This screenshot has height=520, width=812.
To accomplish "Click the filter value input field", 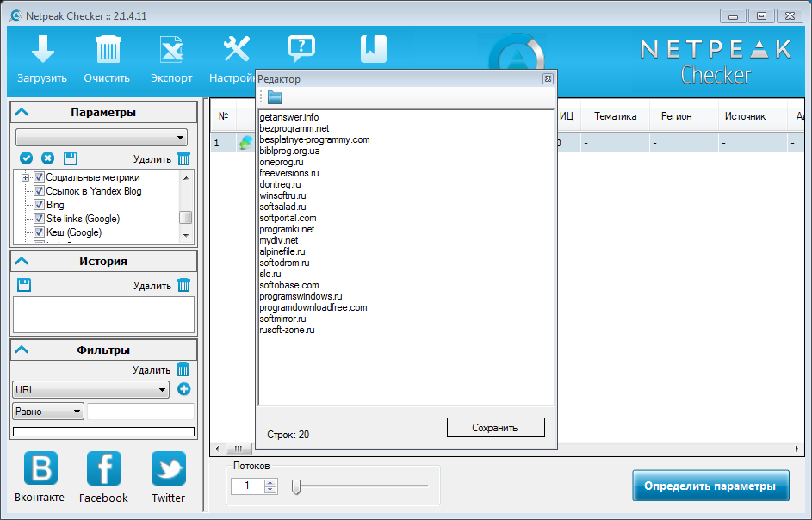I will pyautogui.click(x=141, y=412).
